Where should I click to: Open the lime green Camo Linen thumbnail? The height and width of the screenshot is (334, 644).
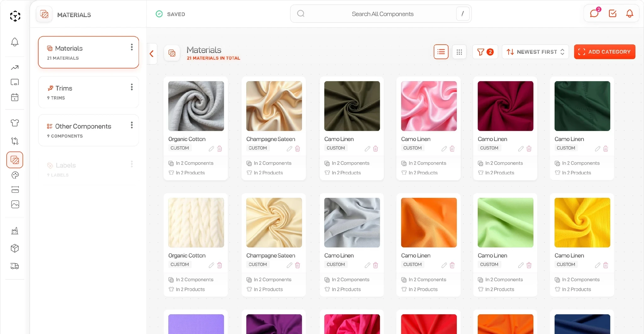click(x=505, y=222)
